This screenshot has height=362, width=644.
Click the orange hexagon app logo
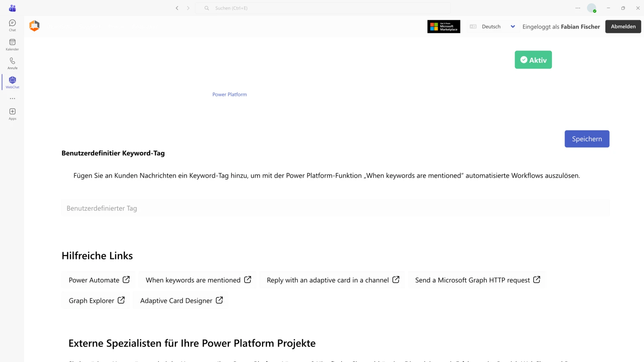(x=34, y=26)
